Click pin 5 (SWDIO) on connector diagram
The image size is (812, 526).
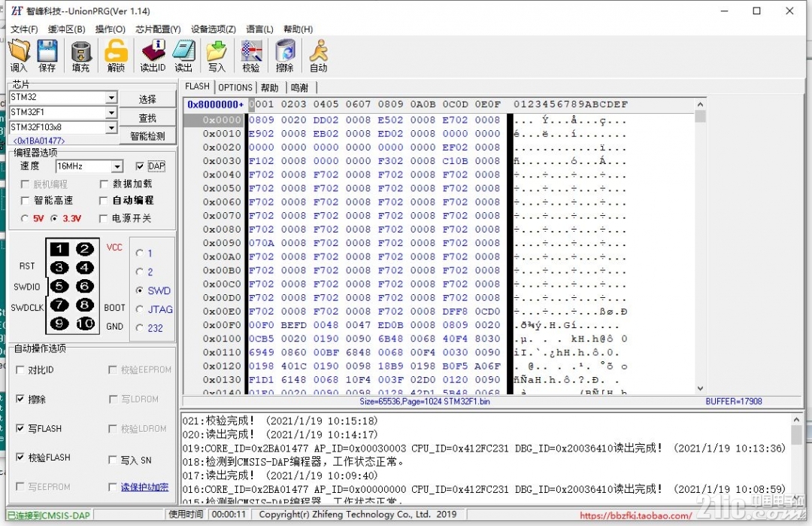[59, 287]
